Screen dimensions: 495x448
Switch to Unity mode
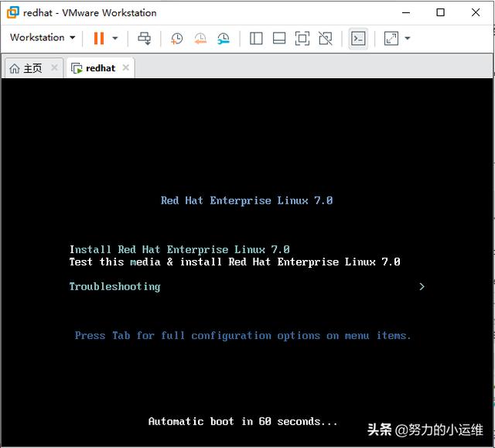[x=326, y=39]
